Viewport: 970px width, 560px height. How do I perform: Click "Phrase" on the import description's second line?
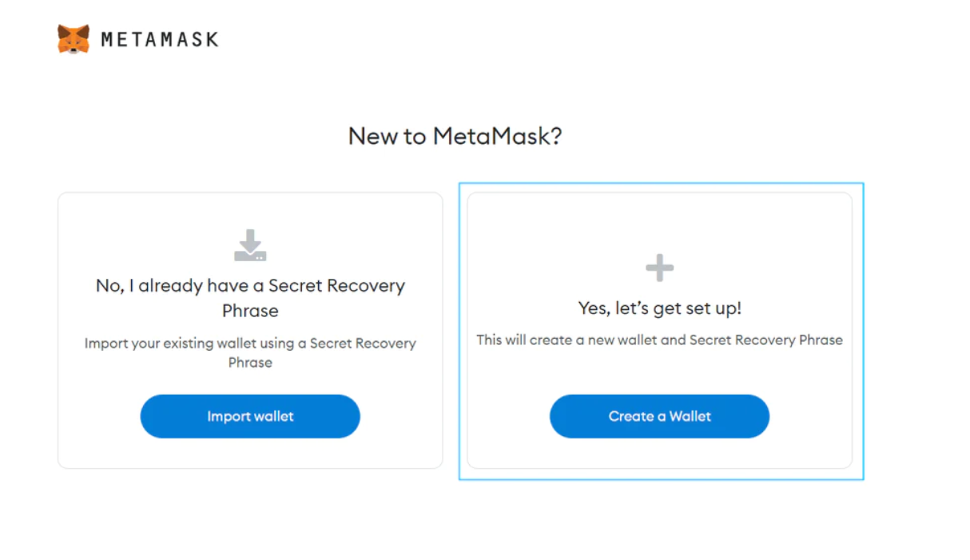coord(250,363)
